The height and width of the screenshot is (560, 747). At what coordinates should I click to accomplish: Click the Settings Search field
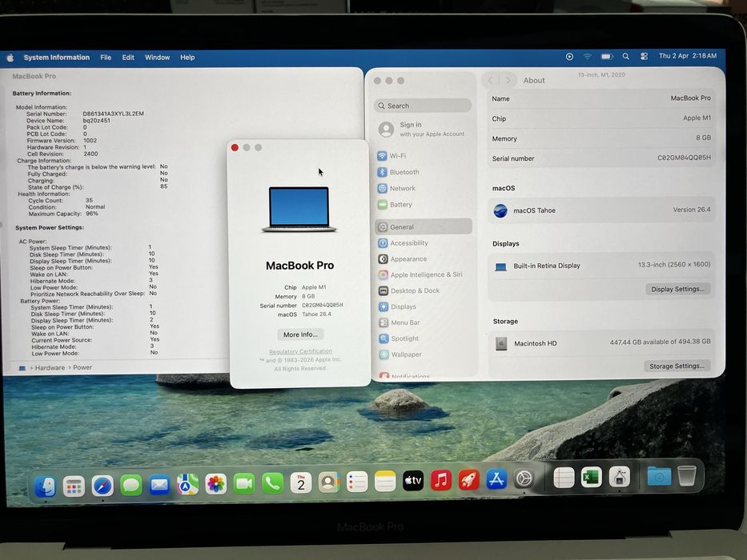[x=423, y=106]
